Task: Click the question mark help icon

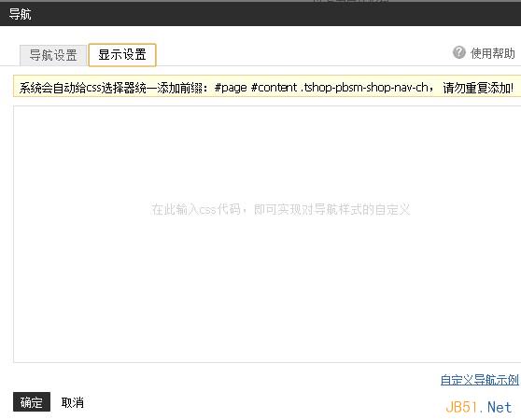Action: (458, 52)
